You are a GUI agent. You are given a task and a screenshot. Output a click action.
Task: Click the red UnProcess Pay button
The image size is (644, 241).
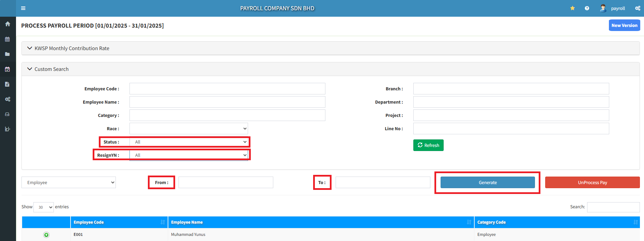pos(592,182)
